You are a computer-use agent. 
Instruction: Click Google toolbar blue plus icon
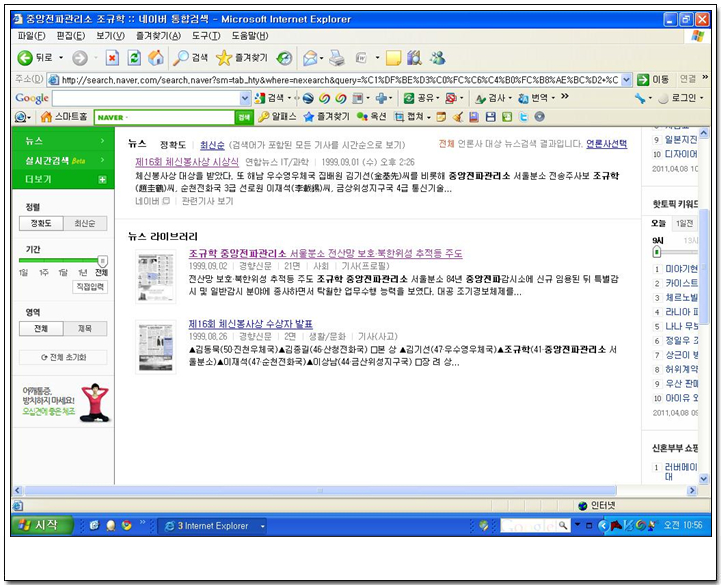point(381,98)
